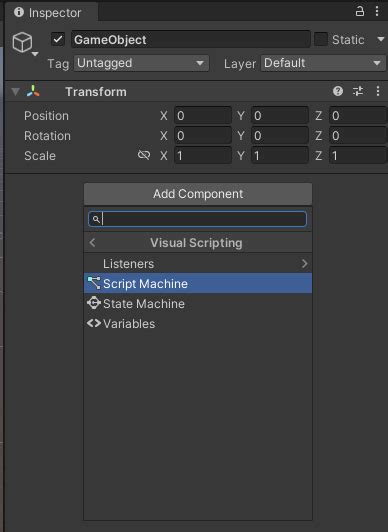
Task: Select Variables component
Action: click(x=198, y=323)
